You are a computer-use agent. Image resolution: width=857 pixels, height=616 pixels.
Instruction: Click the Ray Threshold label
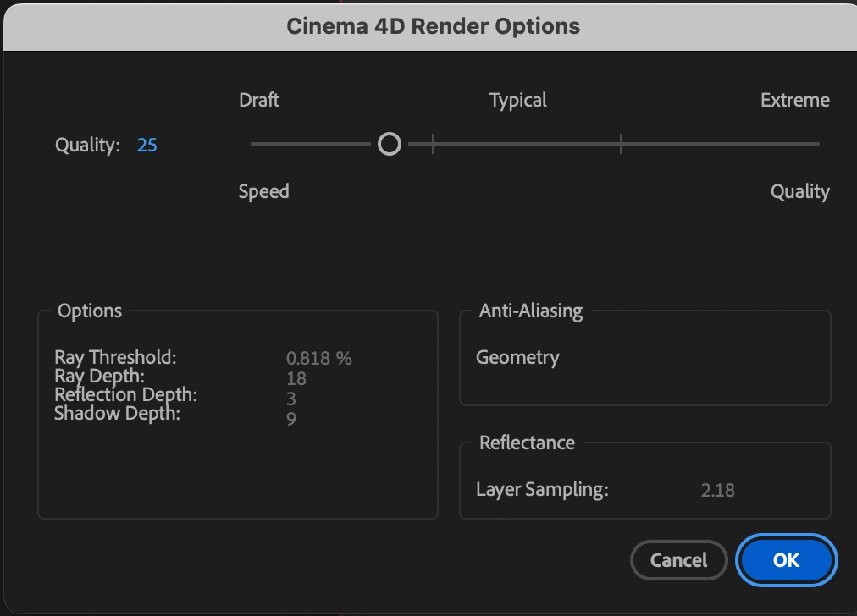click(x=115, y=357)
